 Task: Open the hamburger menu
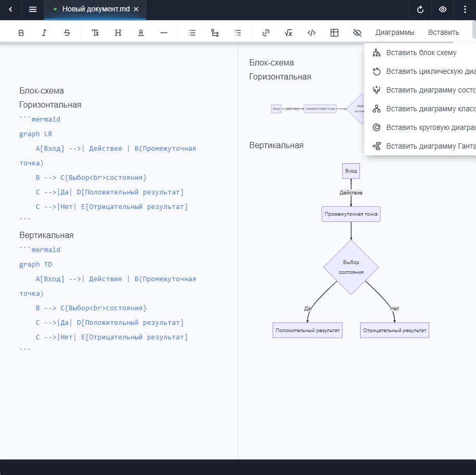tap(33, 9)
